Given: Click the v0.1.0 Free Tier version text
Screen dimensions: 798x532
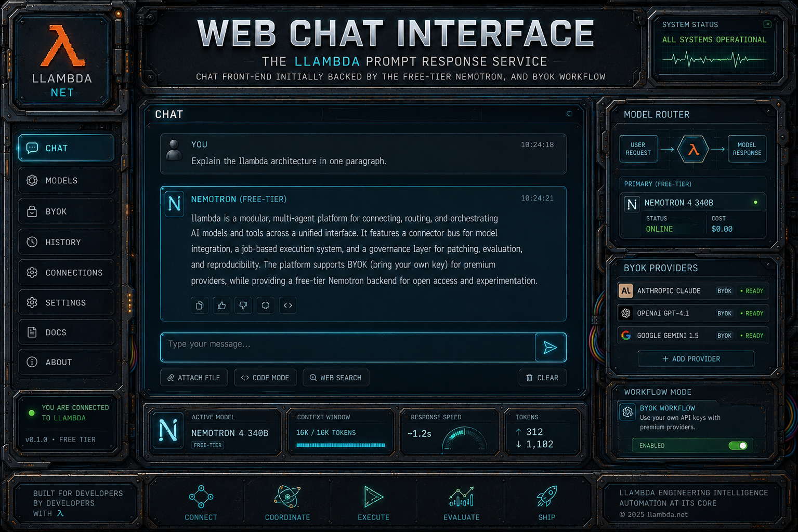Looking at the screenshot, I should coord(60,440).
